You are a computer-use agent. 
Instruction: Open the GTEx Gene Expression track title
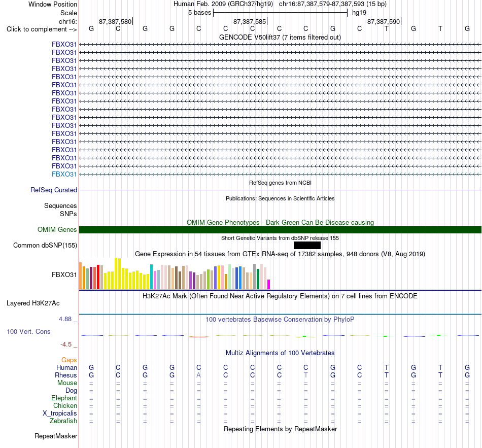(280, 254)
